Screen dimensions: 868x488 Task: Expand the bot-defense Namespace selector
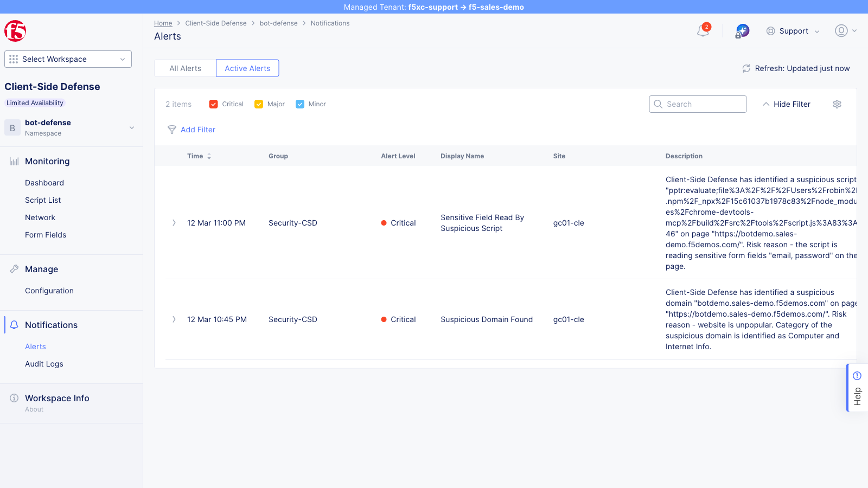[131, 127]
